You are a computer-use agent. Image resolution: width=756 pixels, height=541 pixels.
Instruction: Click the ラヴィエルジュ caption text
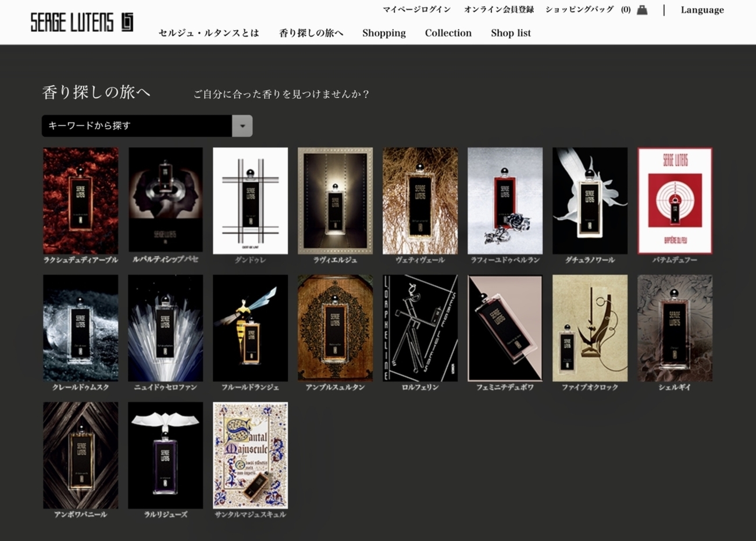[335, 260]
